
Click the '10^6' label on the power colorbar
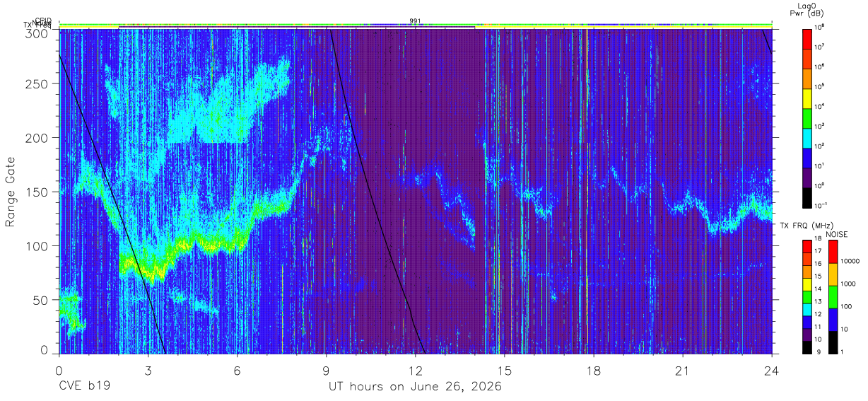point(820,66)
